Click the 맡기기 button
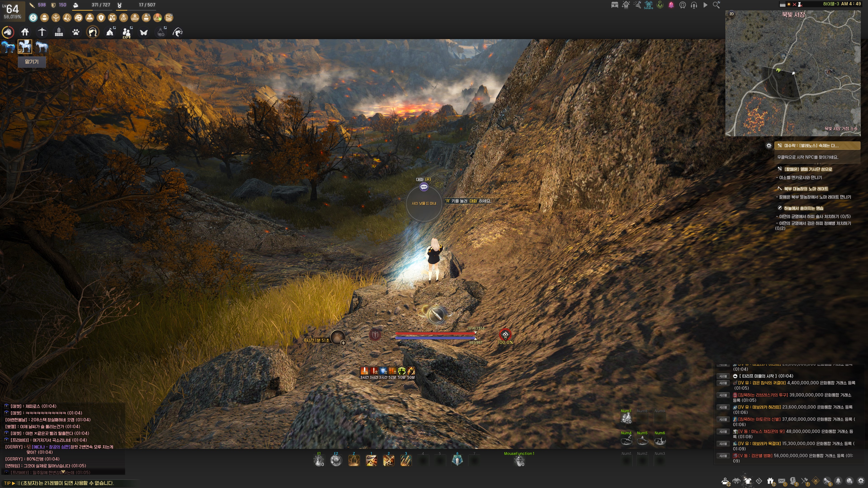 [x=32, y=62]
